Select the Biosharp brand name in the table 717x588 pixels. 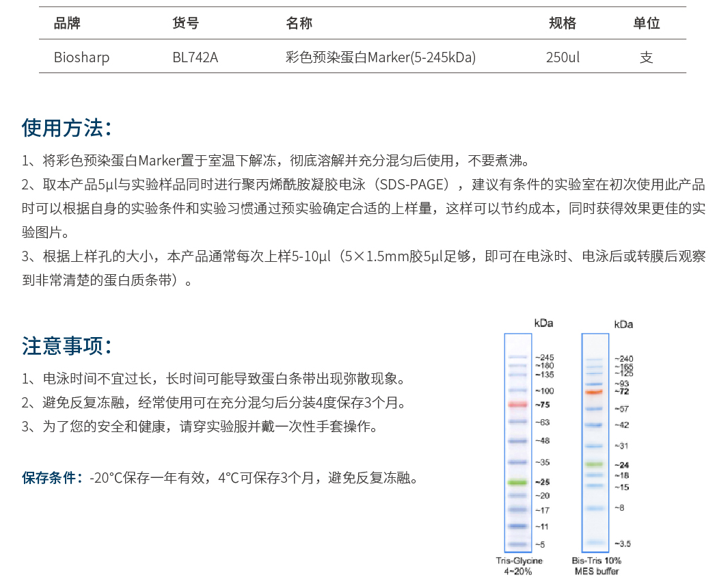pos(81,57)
